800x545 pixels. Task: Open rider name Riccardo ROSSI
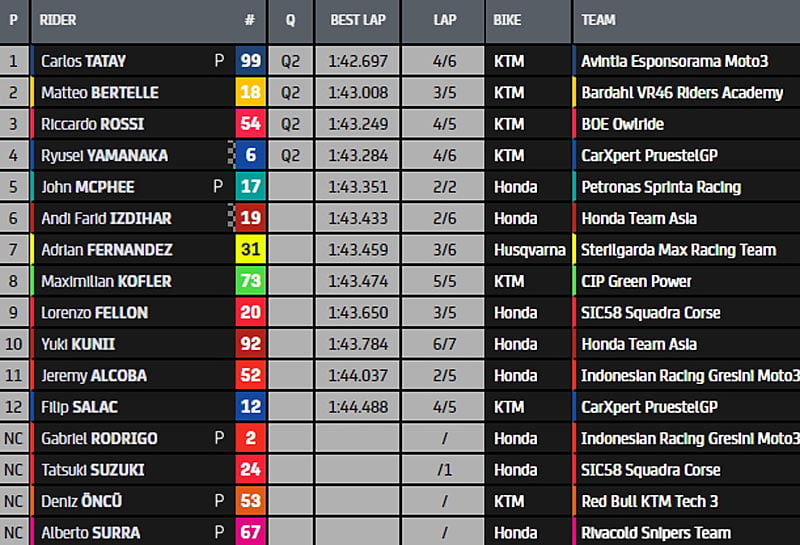coord(92,124)
